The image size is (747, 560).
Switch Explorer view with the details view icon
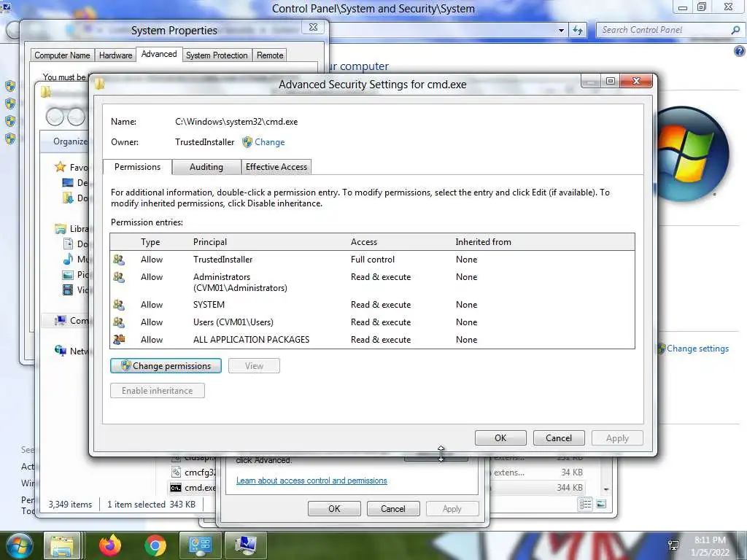coord(585,505)
